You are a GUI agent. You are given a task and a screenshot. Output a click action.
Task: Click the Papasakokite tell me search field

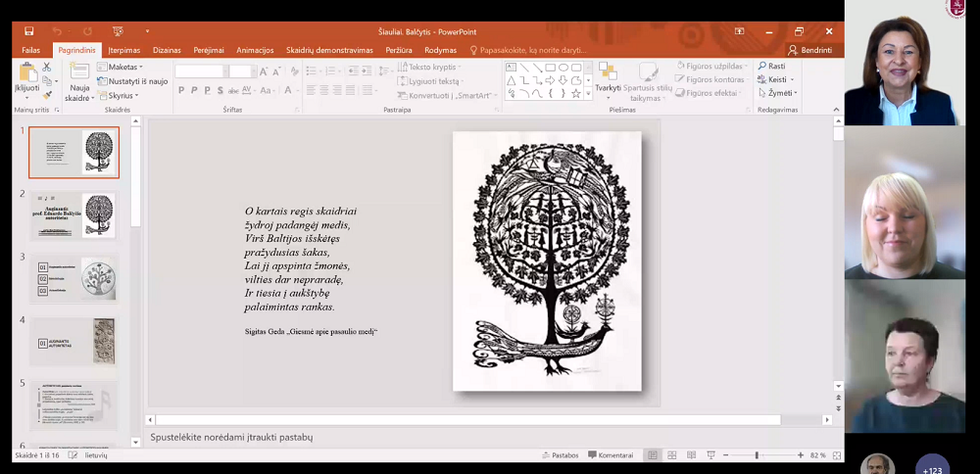click(527, 50)
